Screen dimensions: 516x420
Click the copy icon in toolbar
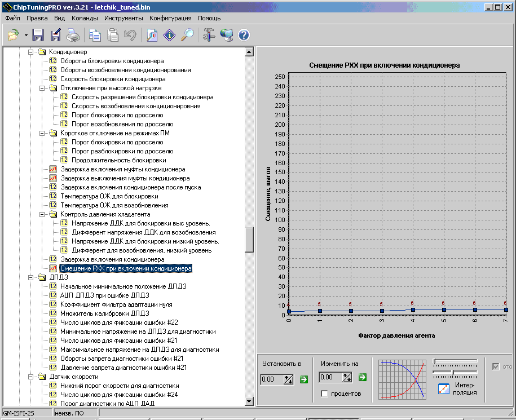tap(95, 36)
